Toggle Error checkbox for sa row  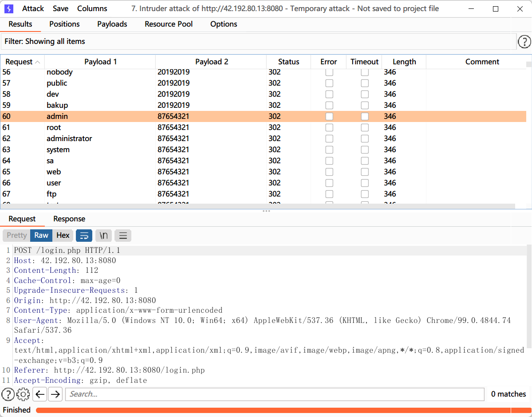pos(329,161)
